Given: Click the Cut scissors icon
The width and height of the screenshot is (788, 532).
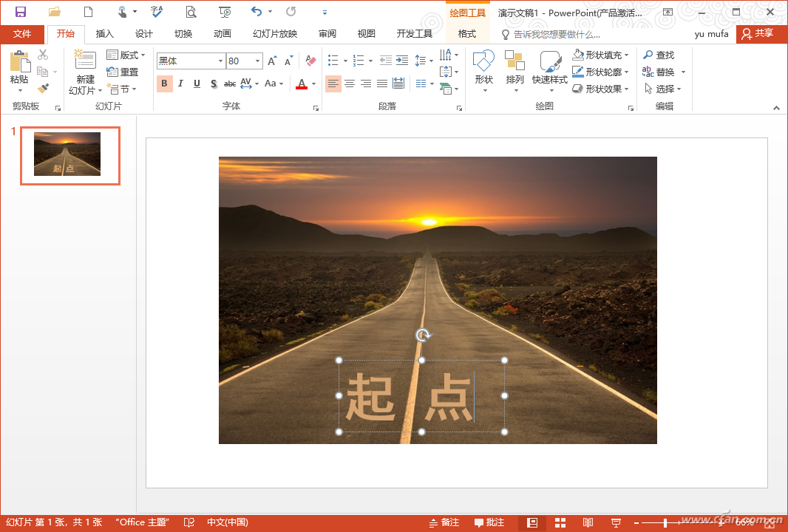Looking at the screenshot, I should [x=43, y=54].
